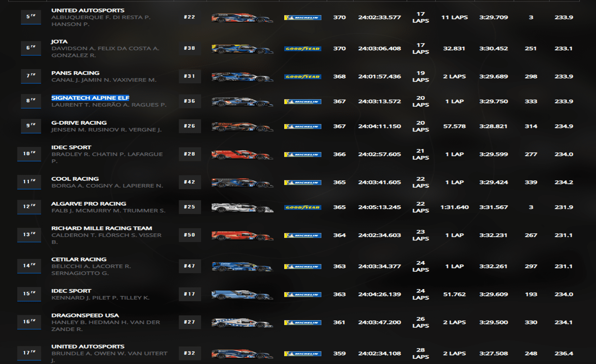Click Goodyear logo in Panis Racing row
The width and height of the screenshot is (596, 364).
[x=302, y=77]
